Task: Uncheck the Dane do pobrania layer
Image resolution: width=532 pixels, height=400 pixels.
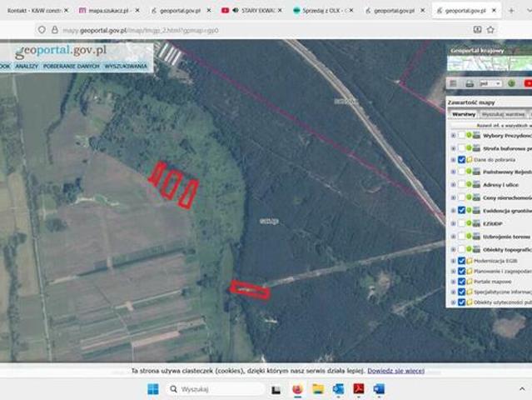Action: (461, 160)
